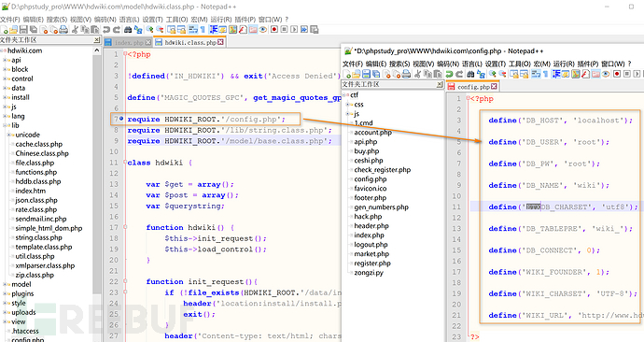
Task: Close 文件夹工作区 panel in config.php window
Action: pyautogui.click(x=440, y=84)
